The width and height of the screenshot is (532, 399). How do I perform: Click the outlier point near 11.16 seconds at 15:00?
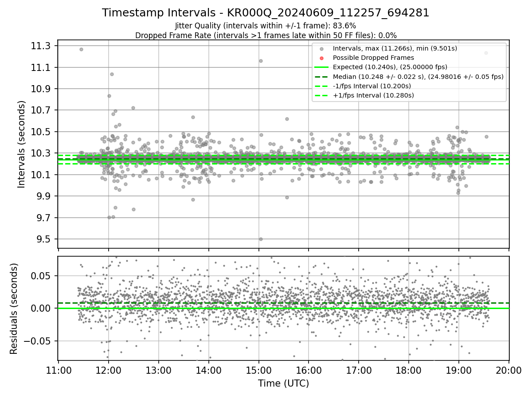[x=261, y=61]
